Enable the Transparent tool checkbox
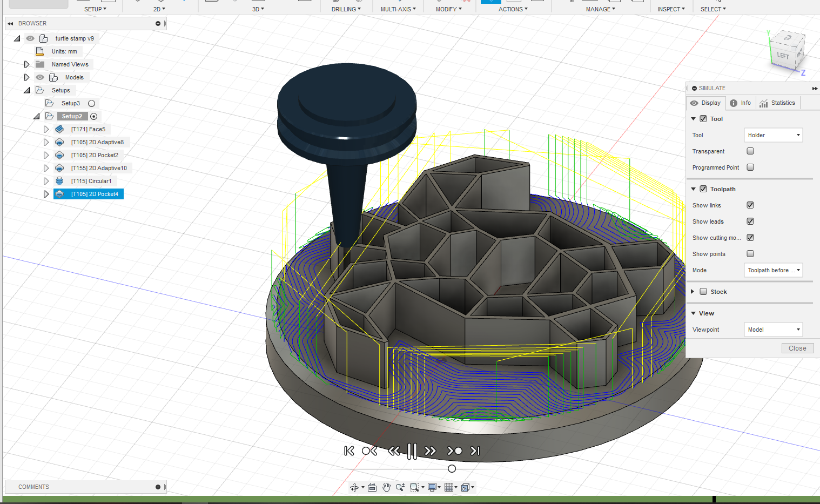 pos(750,151)
